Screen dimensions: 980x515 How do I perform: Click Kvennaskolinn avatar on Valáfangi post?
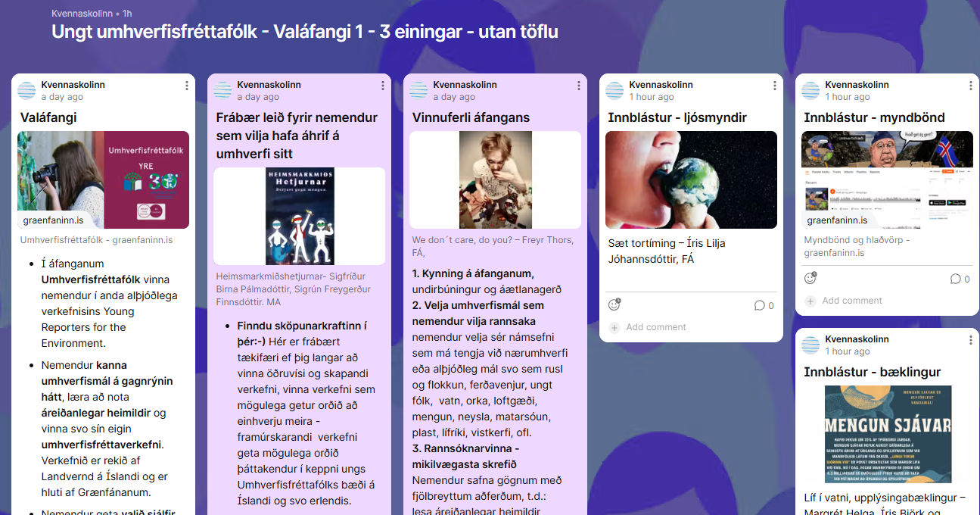[26, 91]
